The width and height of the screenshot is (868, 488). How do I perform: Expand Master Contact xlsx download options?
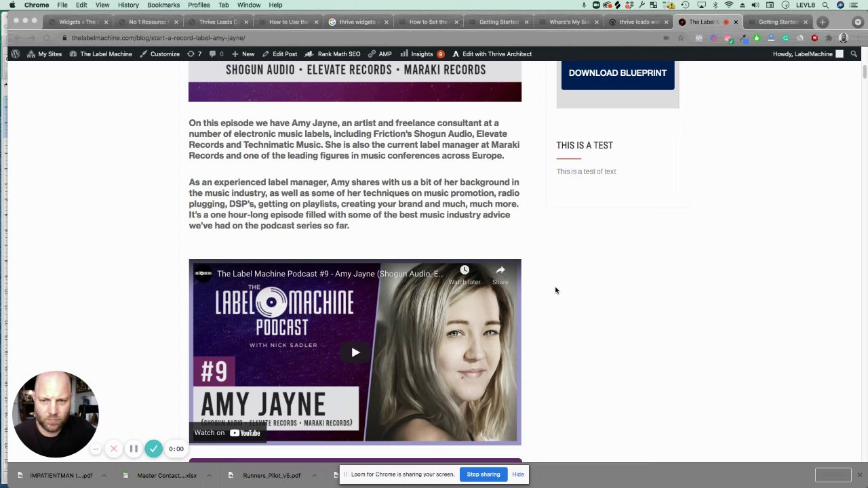click(x=209, y=475)
